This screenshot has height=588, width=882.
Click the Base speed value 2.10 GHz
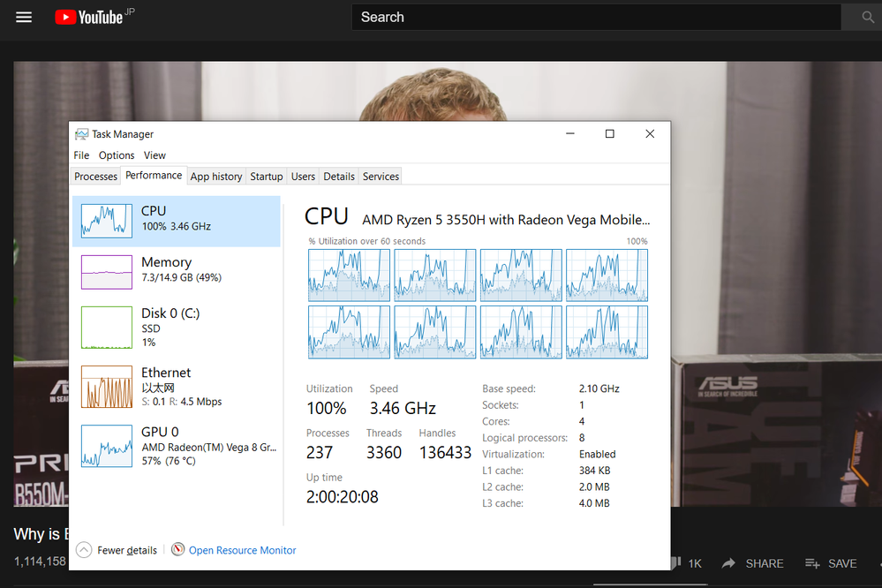click(599, 388)
